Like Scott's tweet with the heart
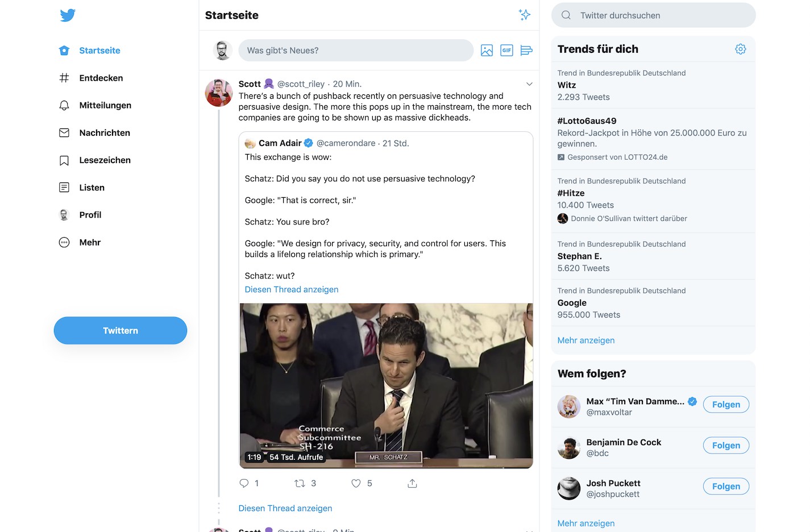Viewport: 810px width, 532px height. click(356, 483)
